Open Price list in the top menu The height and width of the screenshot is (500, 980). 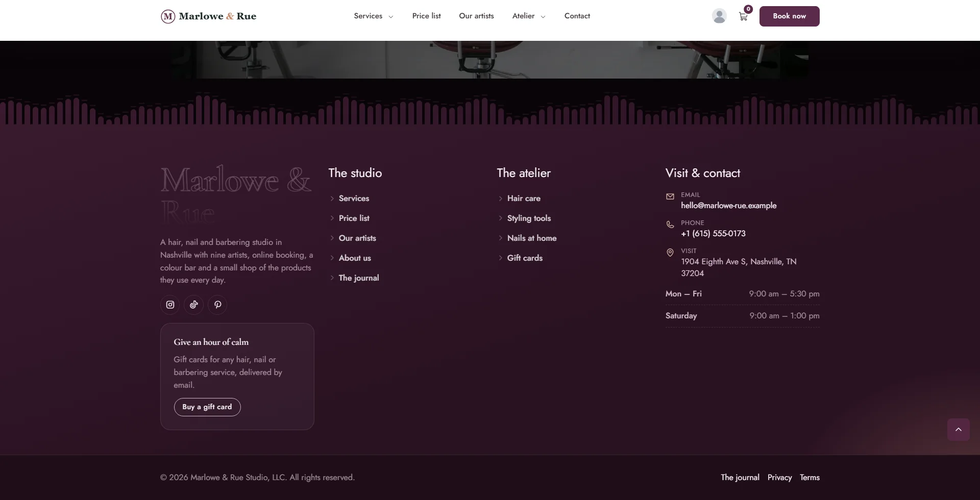pos(426,16)
